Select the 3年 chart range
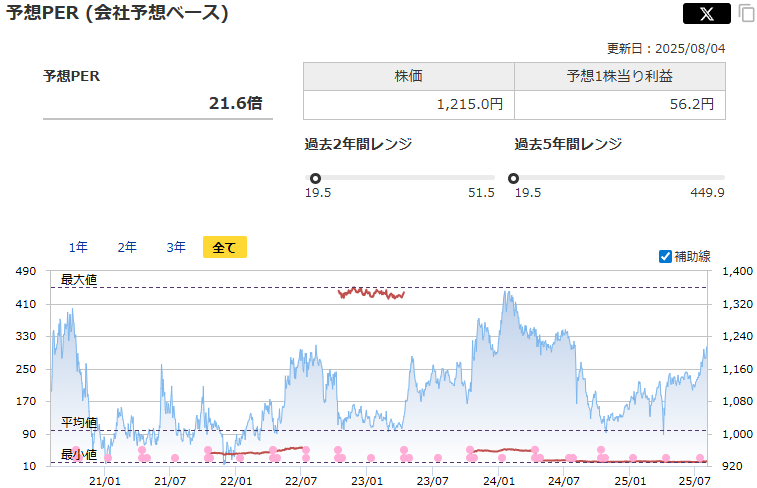 click(176, 247)
